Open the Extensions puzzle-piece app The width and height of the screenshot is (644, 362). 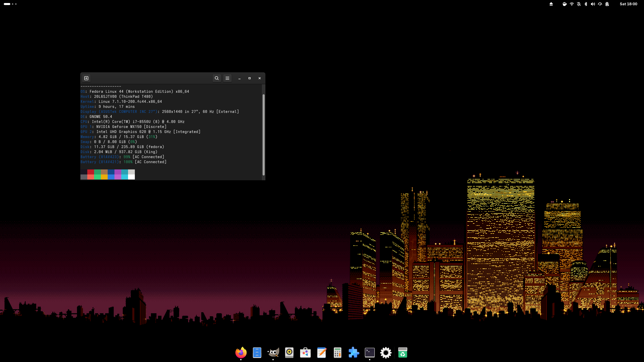pos(354,352)
